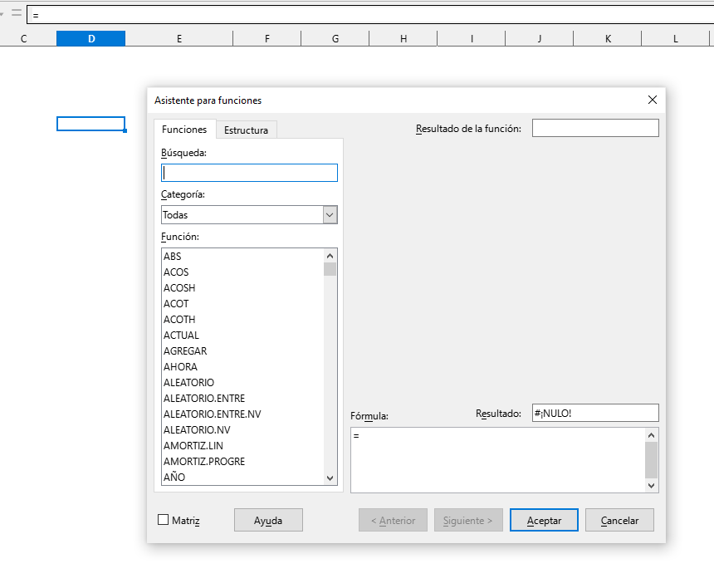Image resolution: width=714 pixels, height=588 pixels.
Task: Click inside the Búsqueda search field
Action: pos(249,172)
